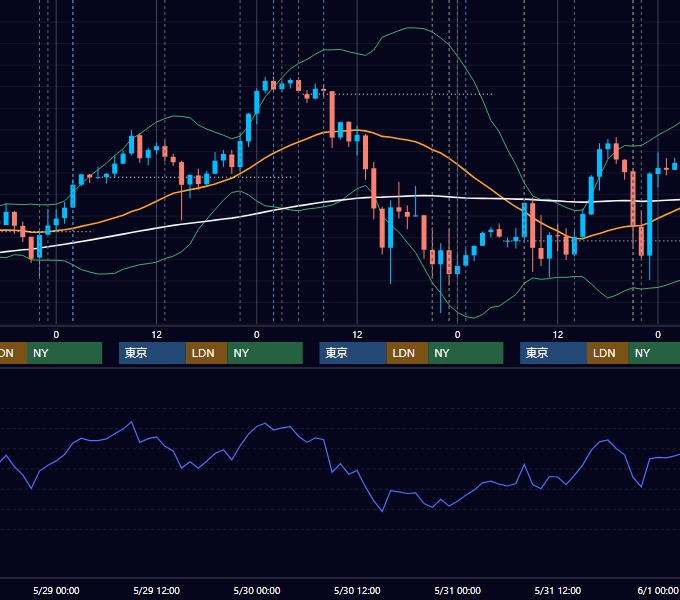Click hour label 12 above 5/29 12:00

pyautogui.click(x=157, y=335)
